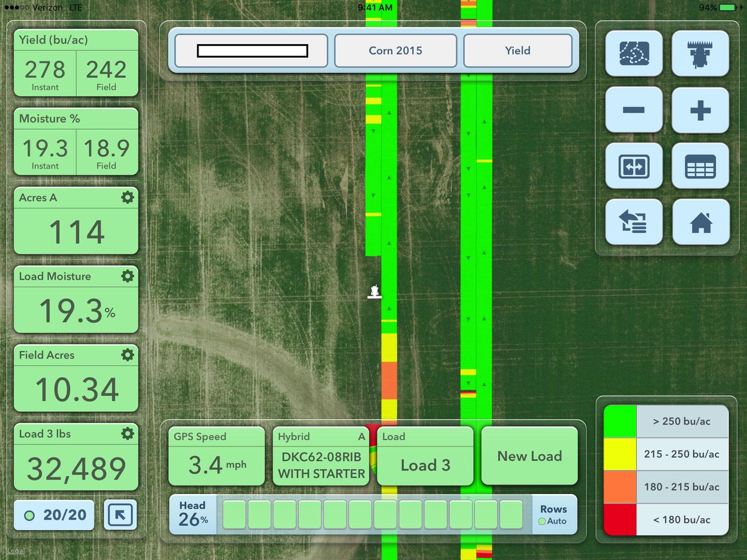The image size is (747, 560).
Task: Open the Load 3 selector
Action: [426, 456]
